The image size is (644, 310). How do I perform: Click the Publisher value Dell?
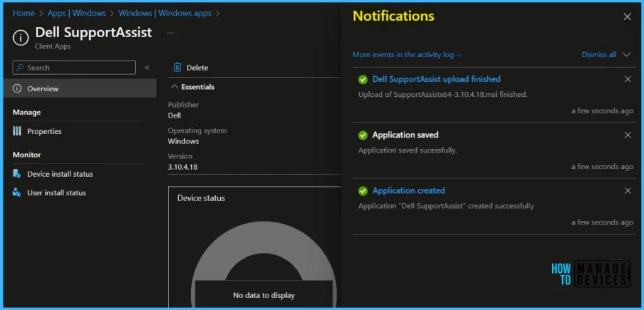click(x=174, y=115)
